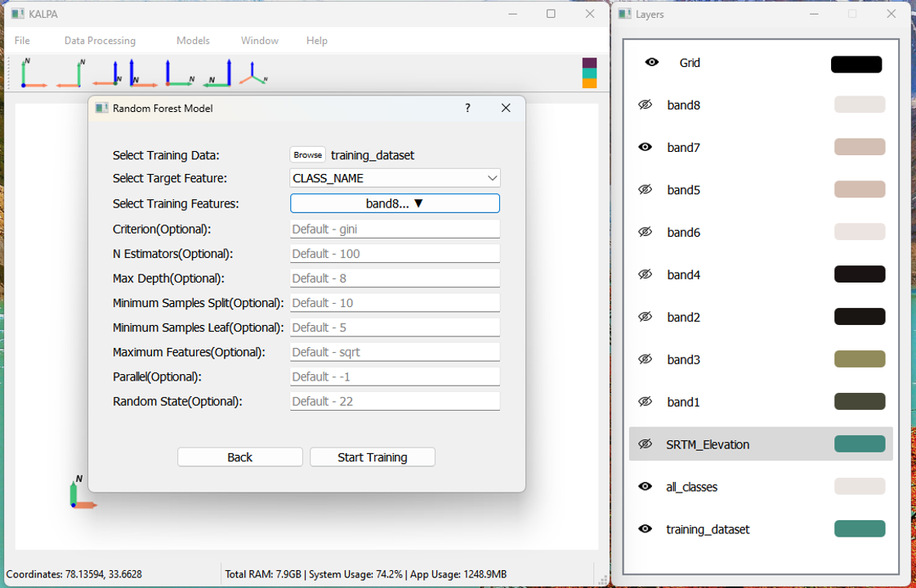This screenshot has width=916, height=588.
Task: Open the Help menu
Action: coord(317,40)
